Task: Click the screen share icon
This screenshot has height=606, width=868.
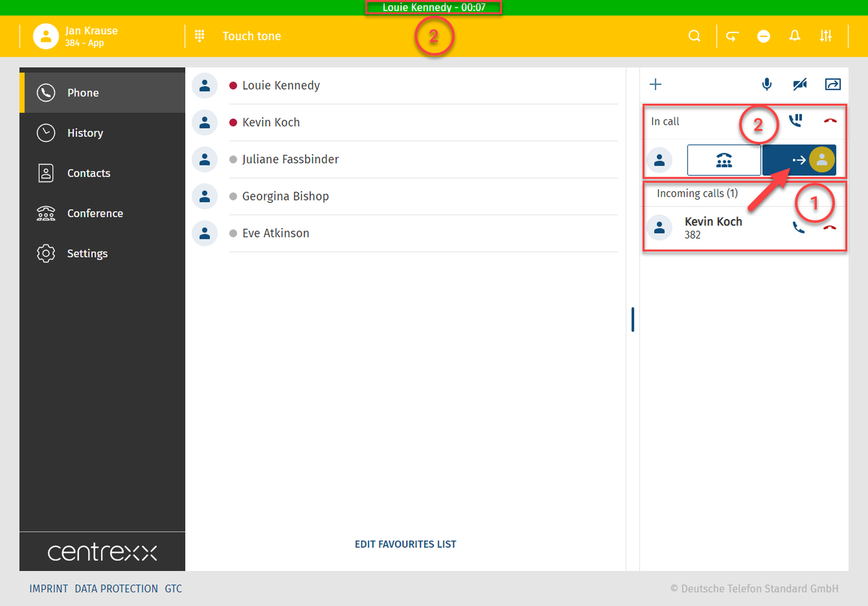Action: pyautogui.click(x=832, y=84)
